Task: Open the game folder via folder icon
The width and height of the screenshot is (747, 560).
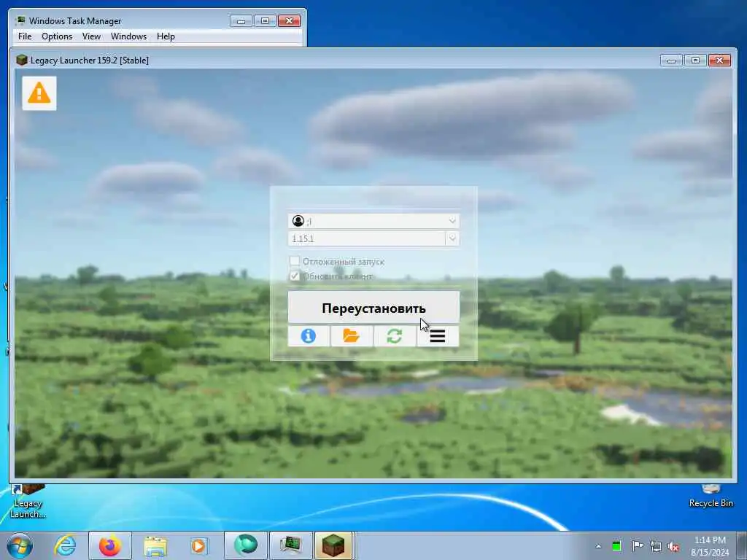Action: coord(352,336)
